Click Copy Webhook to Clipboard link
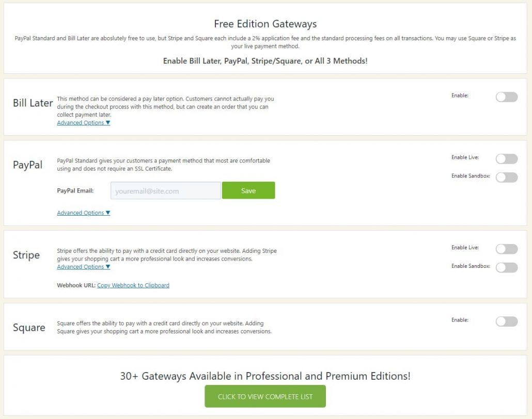The height and width of the screenshot is (419, 532). [x=133, y=285]
